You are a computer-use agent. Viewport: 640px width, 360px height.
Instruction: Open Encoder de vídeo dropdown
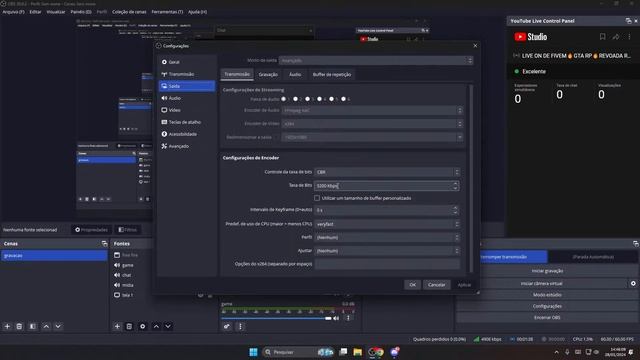pyautogui.click(x=372, y=124)
